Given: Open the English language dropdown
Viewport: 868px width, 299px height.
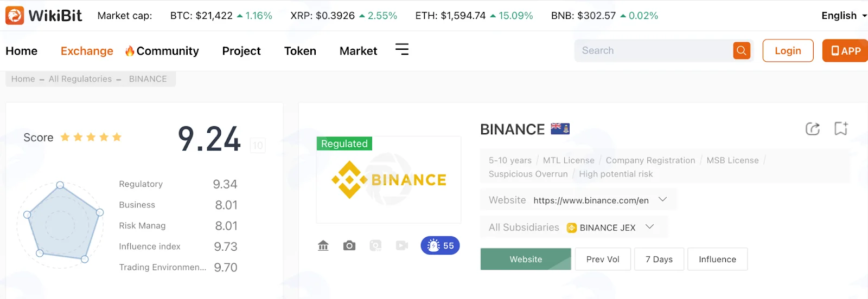Looking at the screenshot, I should click(x=844, y=16).
